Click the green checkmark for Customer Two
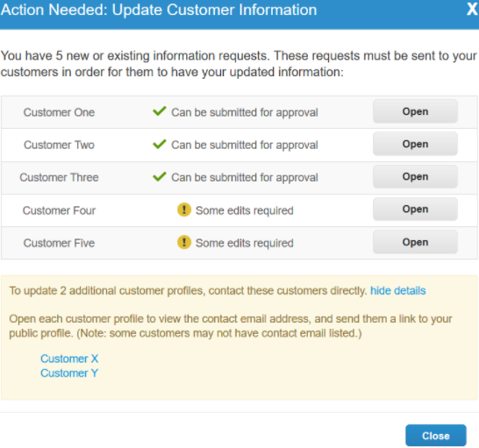The width and height of the screenshot is (479, 448). point(160,144)
